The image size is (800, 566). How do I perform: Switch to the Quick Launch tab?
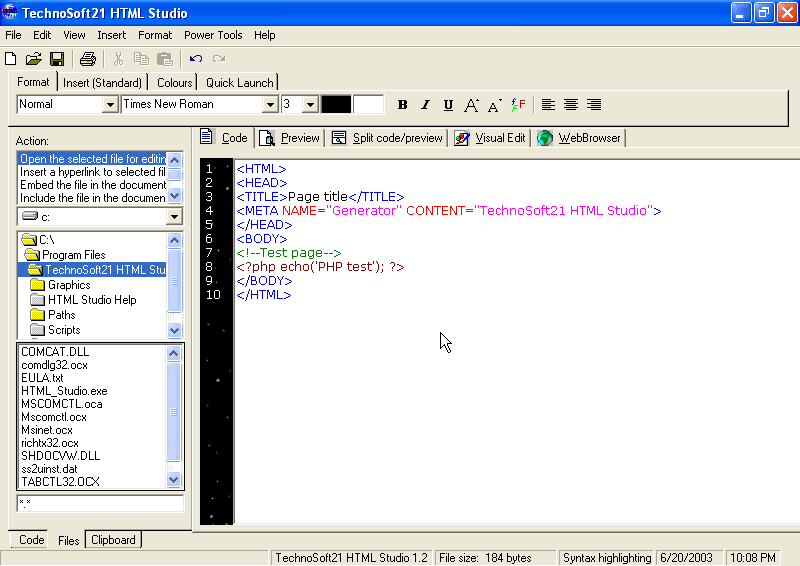pos(240,83)
